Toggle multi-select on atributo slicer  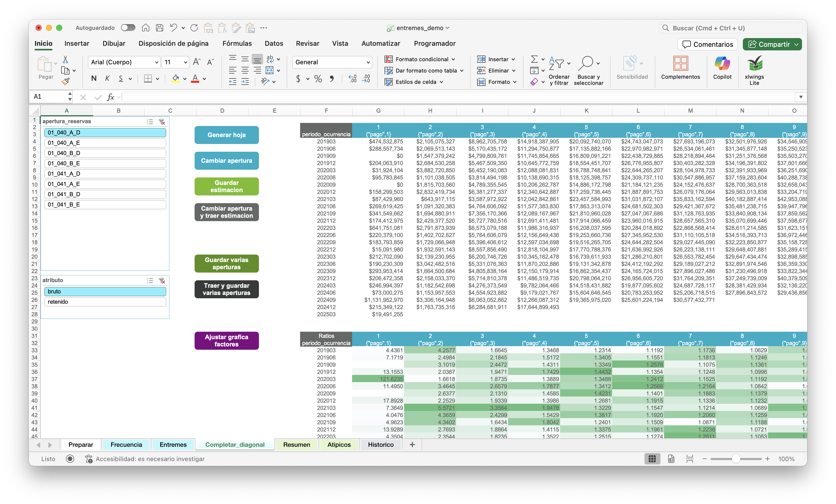pyautogui.click(x=150, y=281)
